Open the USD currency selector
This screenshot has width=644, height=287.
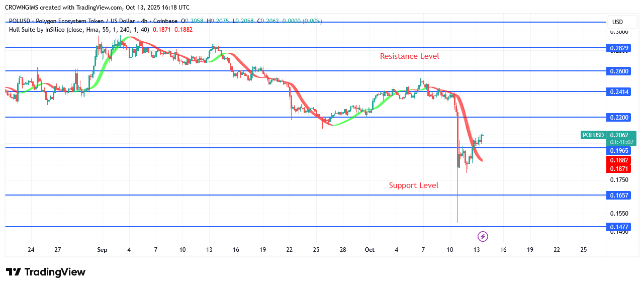[x=617, y=22]
